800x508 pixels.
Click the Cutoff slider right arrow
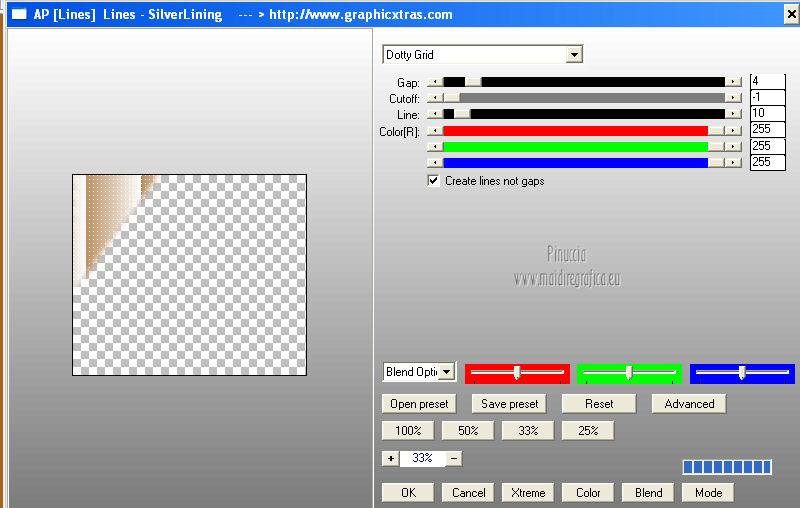733,97
